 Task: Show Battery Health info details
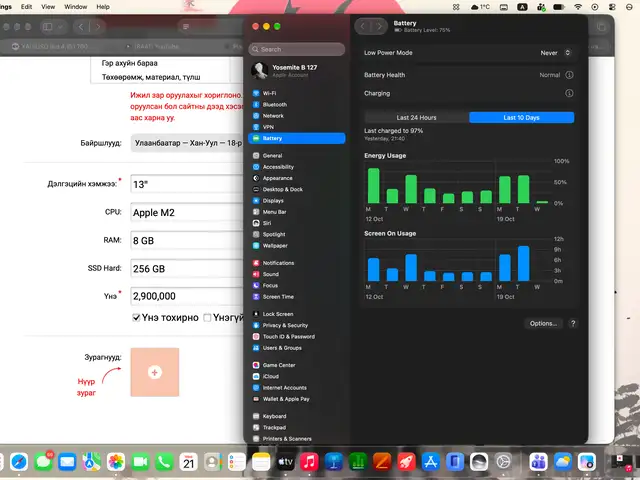click(569, 75)
